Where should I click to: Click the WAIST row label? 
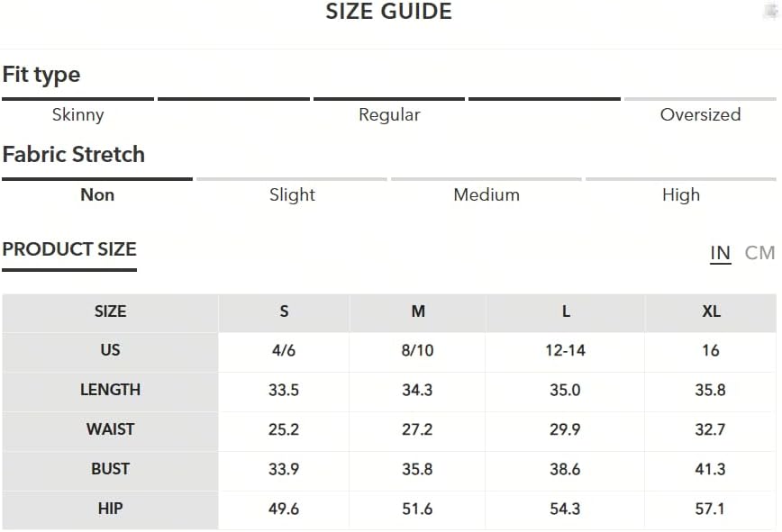tap(110, 429)
